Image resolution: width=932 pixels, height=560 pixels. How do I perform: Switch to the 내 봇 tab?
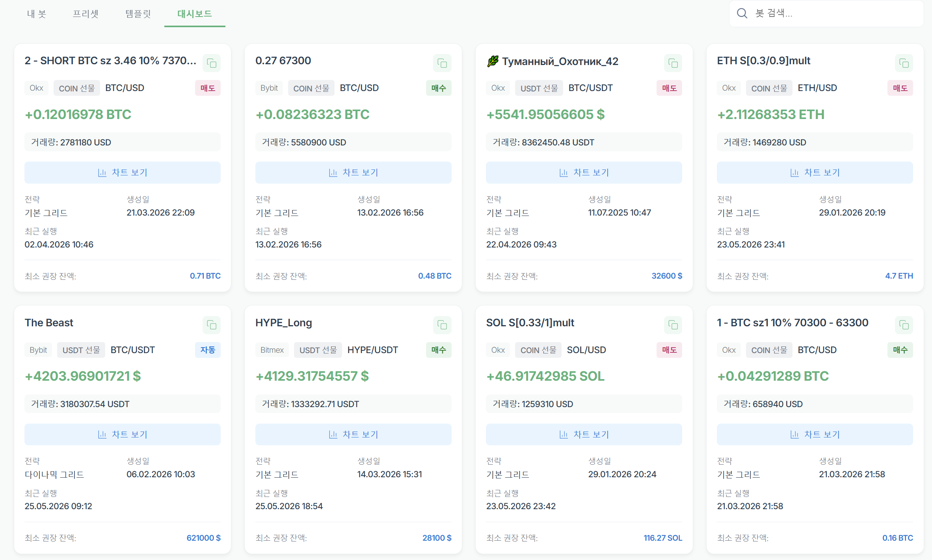(37, 14)
